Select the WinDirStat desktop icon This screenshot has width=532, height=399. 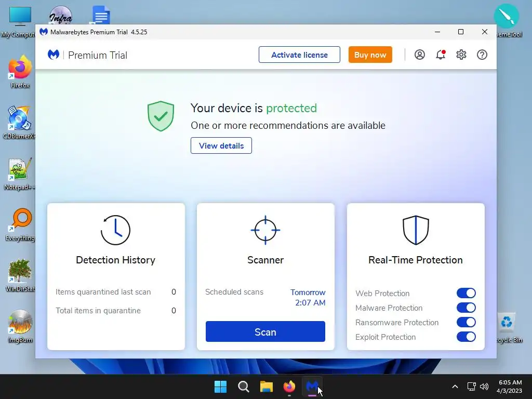(20, 275)
